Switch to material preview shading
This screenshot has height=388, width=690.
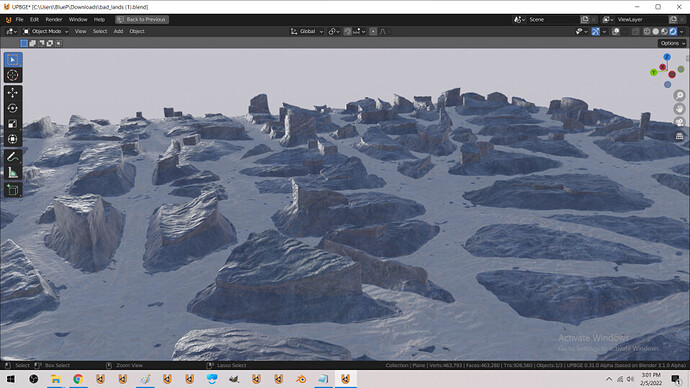tap(664, 31)
